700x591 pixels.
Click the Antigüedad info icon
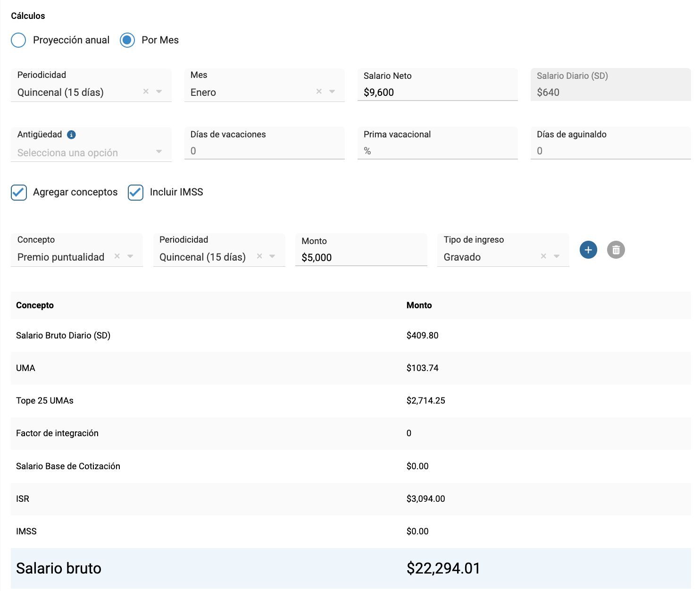coord(71,135)
